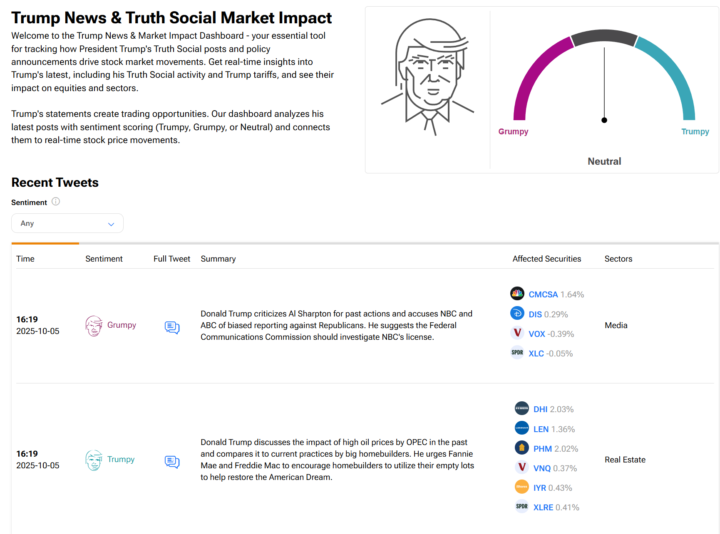The width and height of the screenshot is (720, 534).
Task: Click the IYR orange fund logo icon
Action: tap(521, 487)
